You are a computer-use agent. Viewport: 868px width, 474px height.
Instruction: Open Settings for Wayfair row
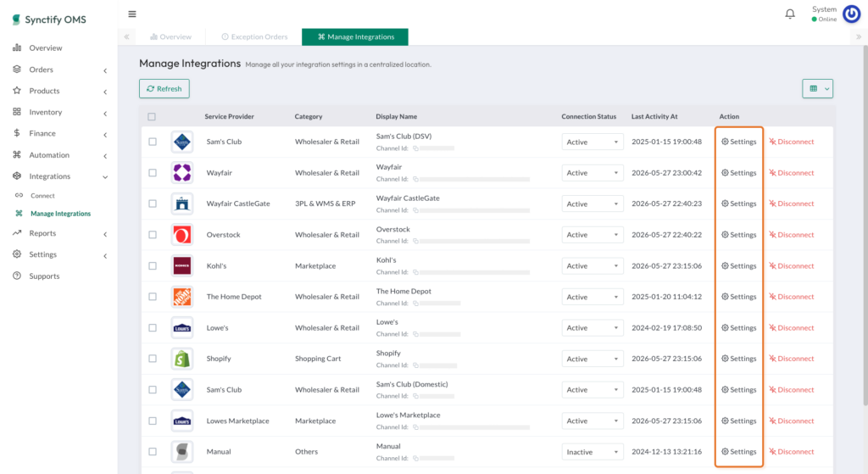[738, 173]
